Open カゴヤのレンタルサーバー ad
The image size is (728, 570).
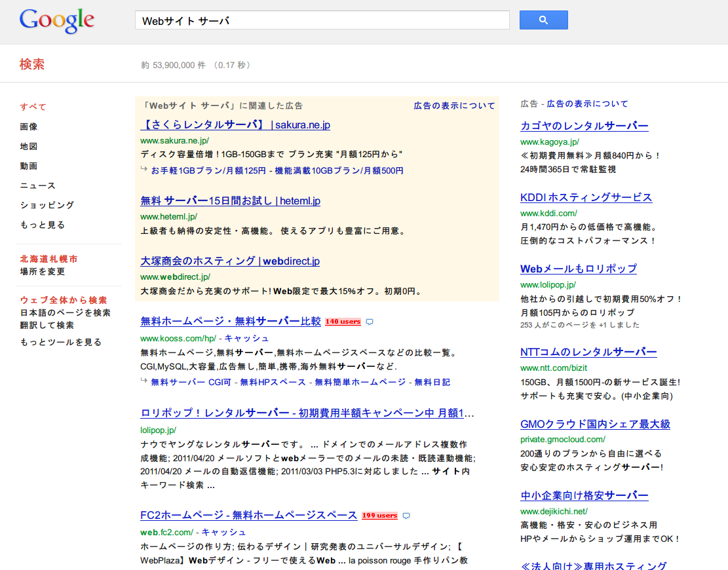click(584, 126)
